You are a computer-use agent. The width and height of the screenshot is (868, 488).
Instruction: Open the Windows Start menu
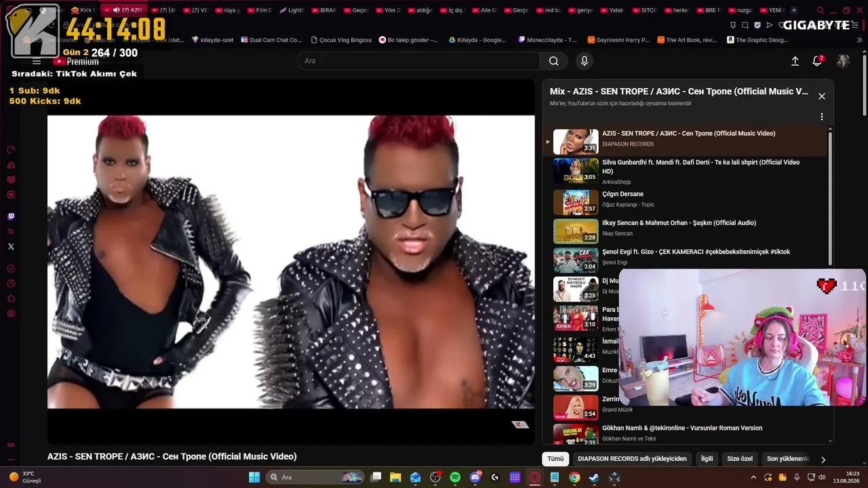[x=254, y=477]
